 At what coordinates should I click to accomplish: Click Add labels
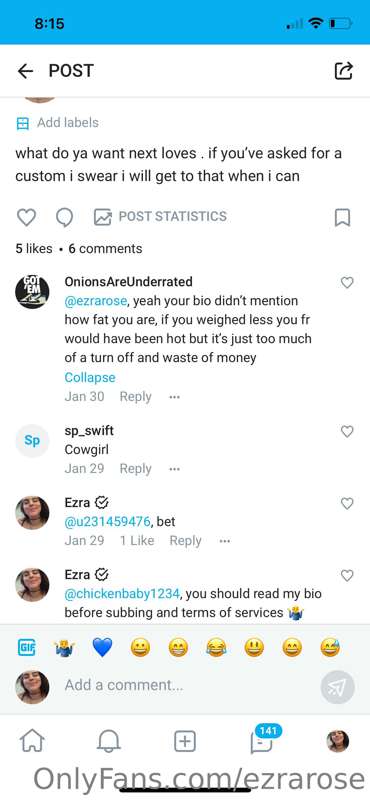click(x=57, y=123)
